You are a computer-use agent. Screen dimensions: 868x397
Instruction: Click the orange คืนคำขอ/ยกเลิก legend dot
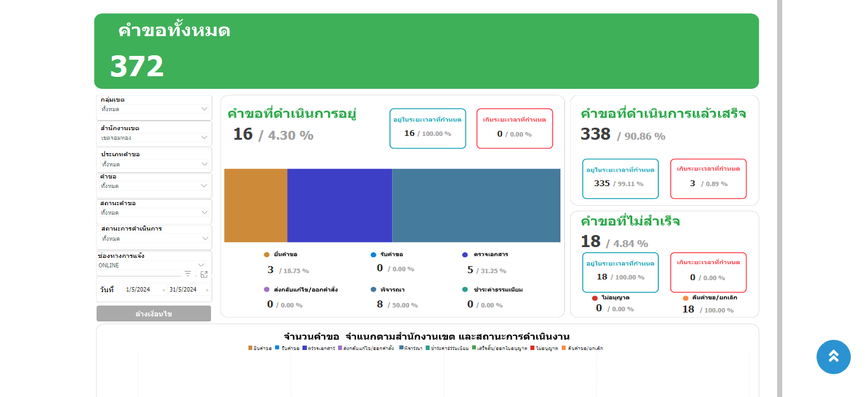pyautogui.click(x=686, y=298)
